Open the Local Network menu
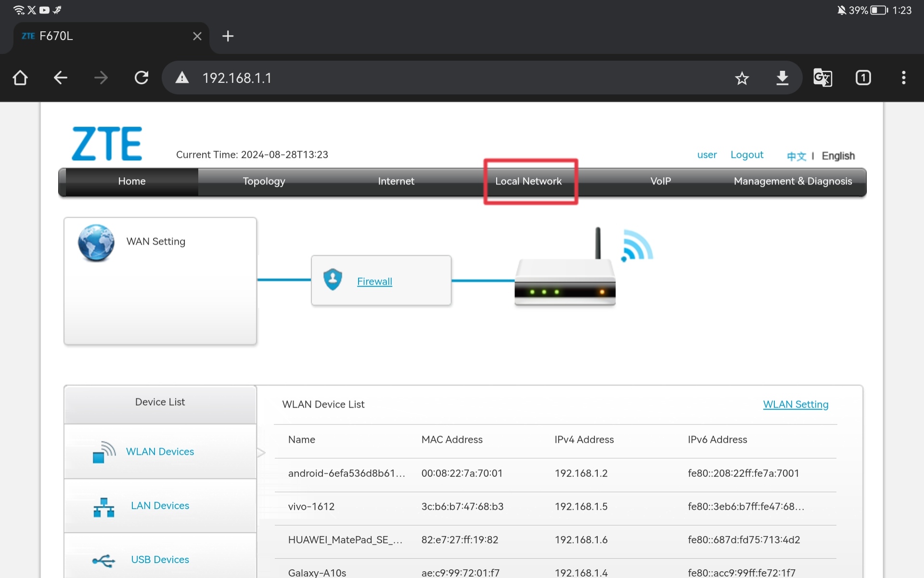This screenshot has width=924, height=578. (x=528, y=182)
